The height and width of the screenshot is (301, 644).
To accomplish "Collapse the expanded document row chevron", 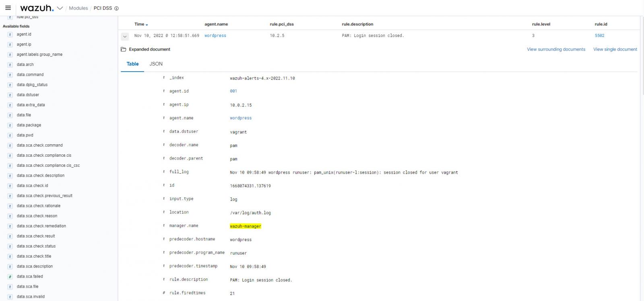I will pyautogui.click(x=125, y=37).
